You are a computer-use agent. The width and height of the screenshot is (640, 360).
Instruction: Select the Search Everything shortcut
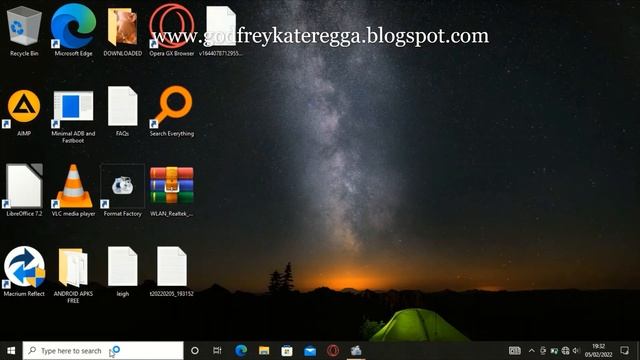[x=172, y=111]
